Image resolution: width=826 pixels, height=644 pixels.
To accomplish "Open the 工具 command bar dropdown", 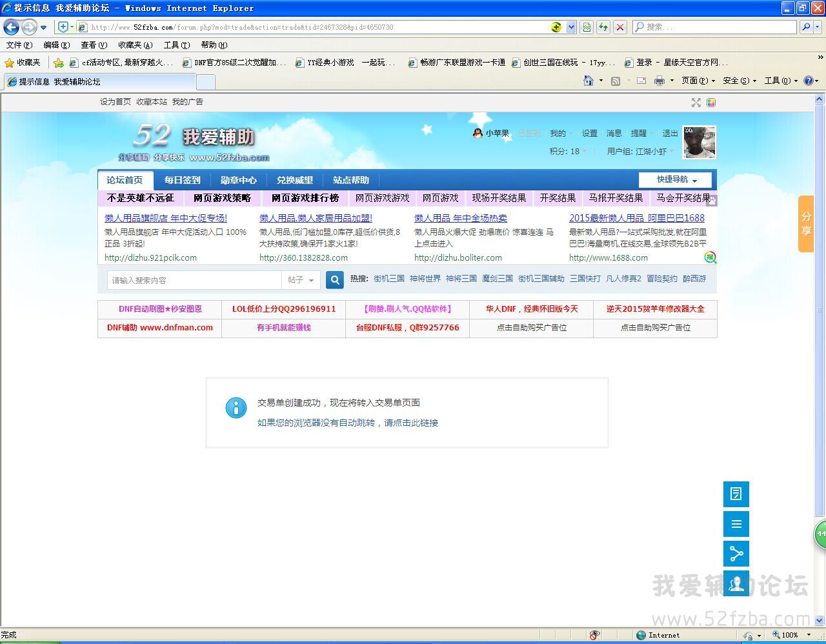I will 781,81.
